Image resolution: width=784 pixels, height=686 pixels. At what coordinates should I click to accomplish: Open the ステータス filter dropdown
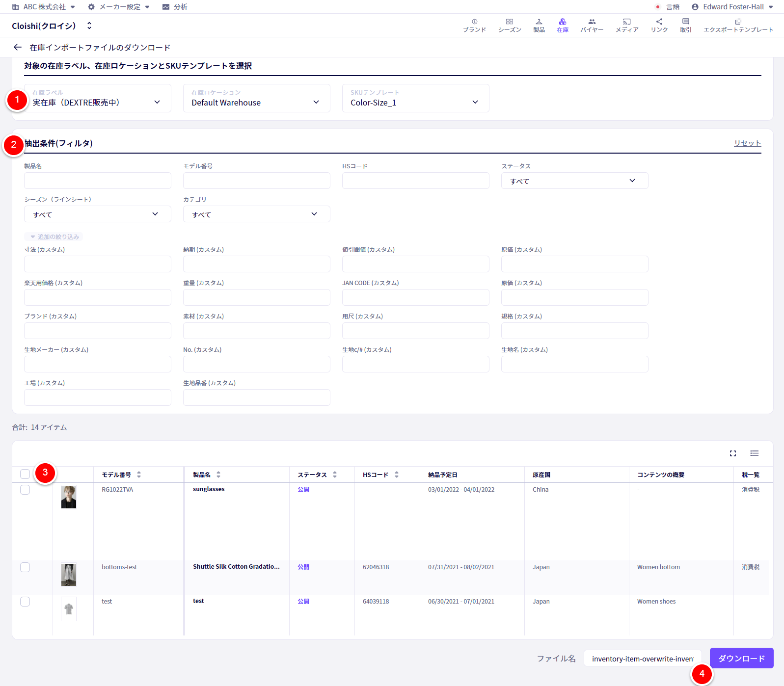point(575,181)
